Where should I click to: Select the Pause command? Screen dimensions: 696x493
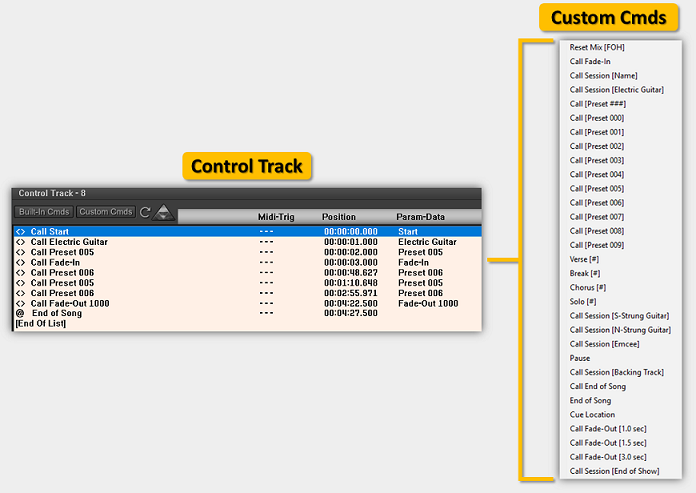click(580, 358)
